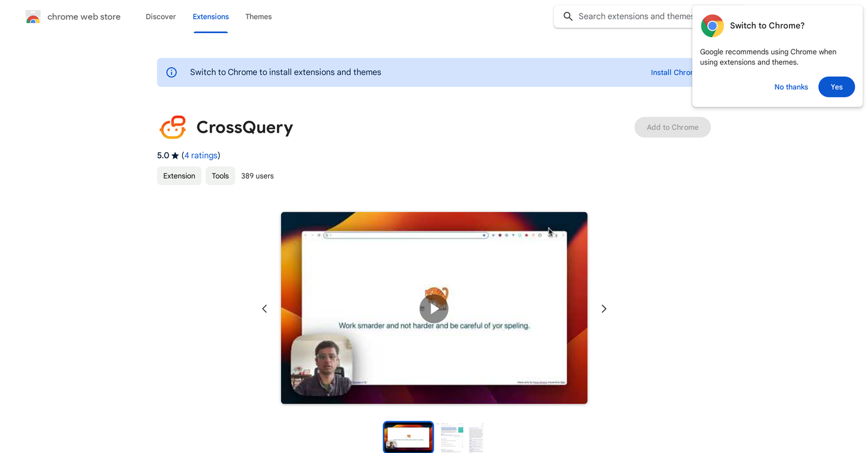Open the Discover tab
The height and width of the screenshot is (453, 868).
pyautogui.click(x=161, y=17)
